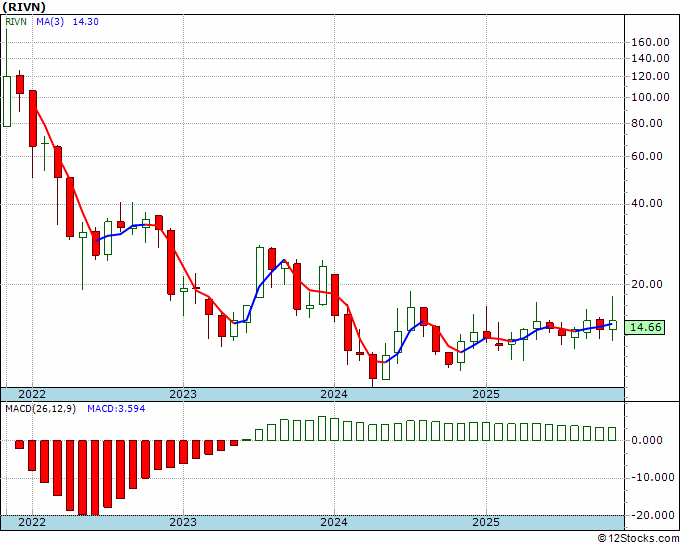Viewport: 680px width, 546px height.
Task: Select the MACD:3.594 value readout
Action: pyautogui.click(x=116, y=409)
